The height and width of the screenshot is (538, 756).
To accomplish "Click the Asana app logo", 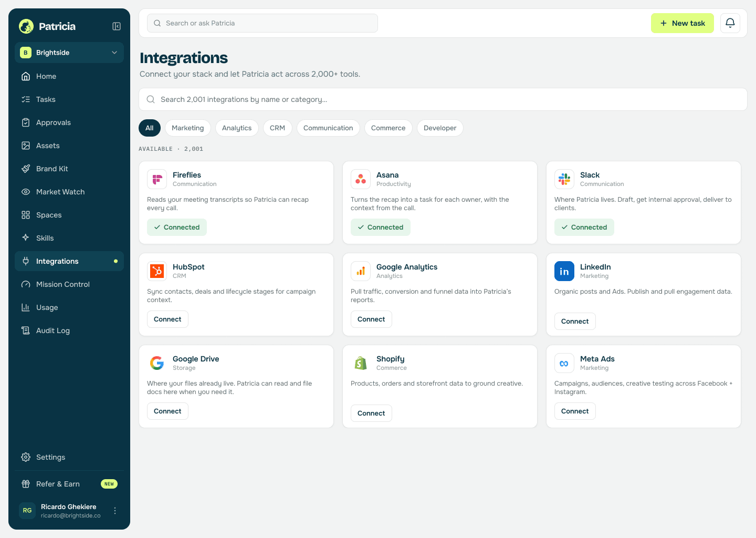I will point(361,179).
